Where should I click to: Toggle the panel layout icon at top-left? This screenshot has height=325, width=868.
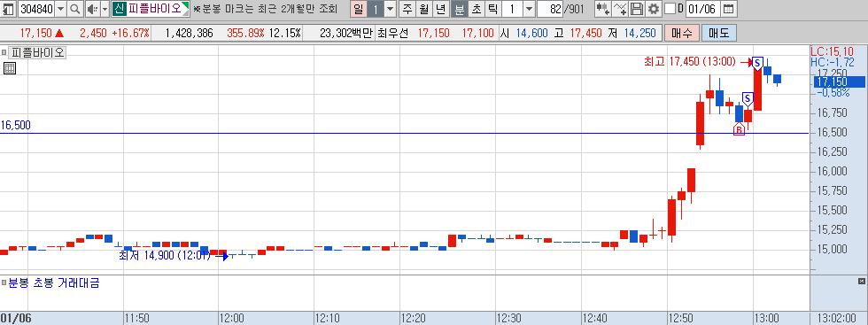9,9
